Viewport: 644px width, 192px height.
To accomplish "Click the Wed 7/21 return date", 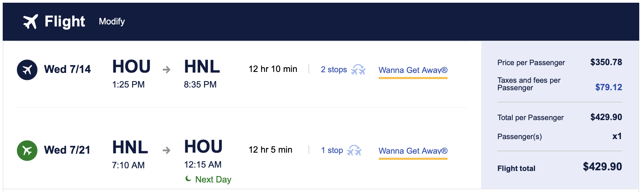I will point(67,150).
